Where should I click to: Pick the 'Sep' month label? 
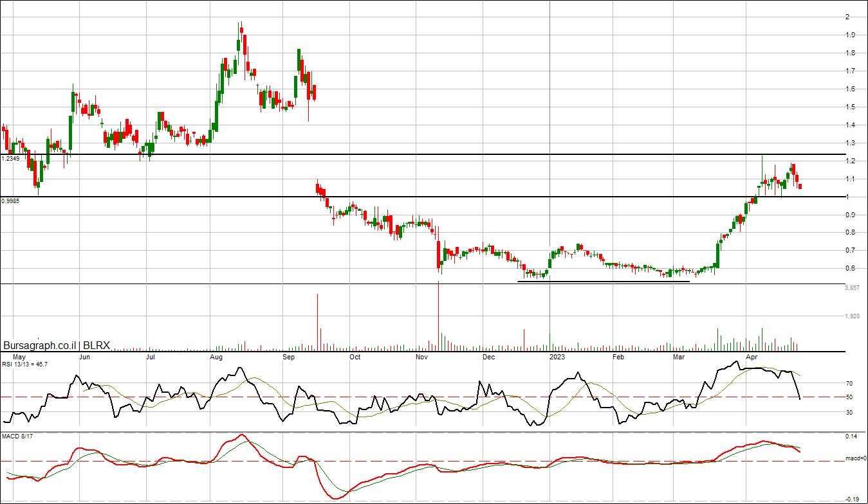click(x=289, y=356)
